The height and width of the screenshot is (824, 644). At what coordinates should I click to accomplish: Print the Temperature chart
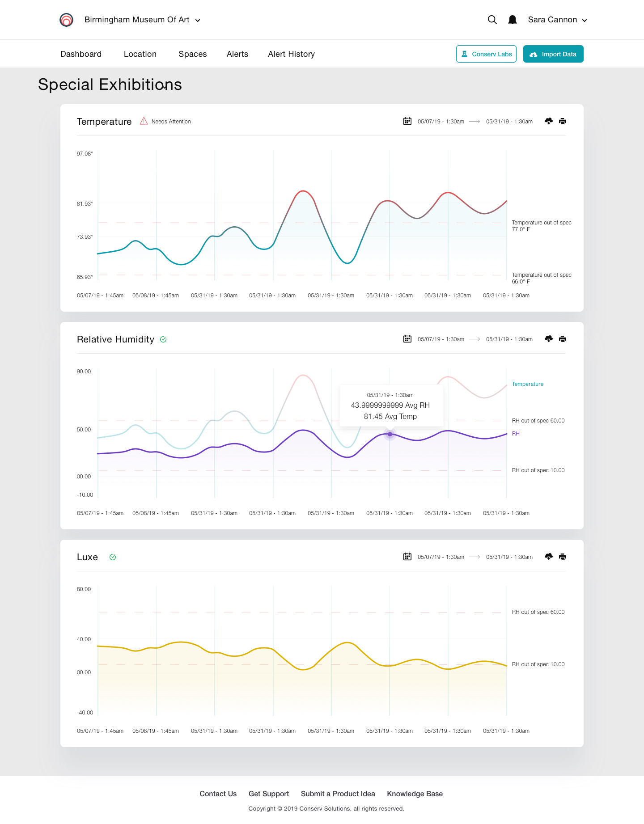[563, 121]
